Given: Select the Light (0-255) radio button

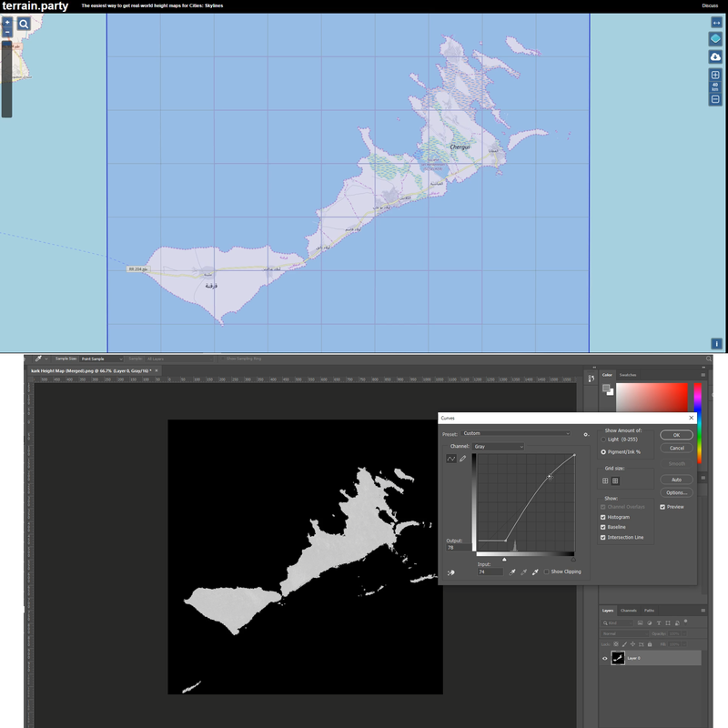Looking at the screenshot, I should coord(603,440).
